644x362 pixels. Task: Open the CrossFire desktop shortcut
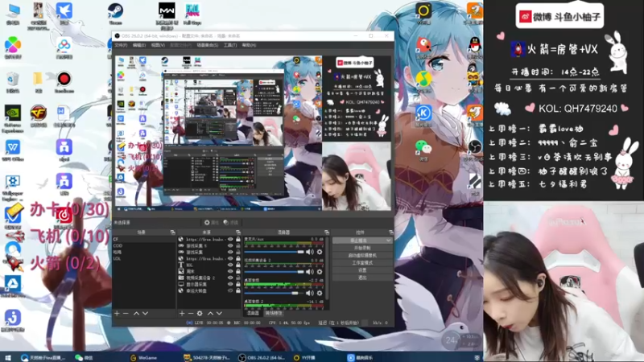click(39, 116)
